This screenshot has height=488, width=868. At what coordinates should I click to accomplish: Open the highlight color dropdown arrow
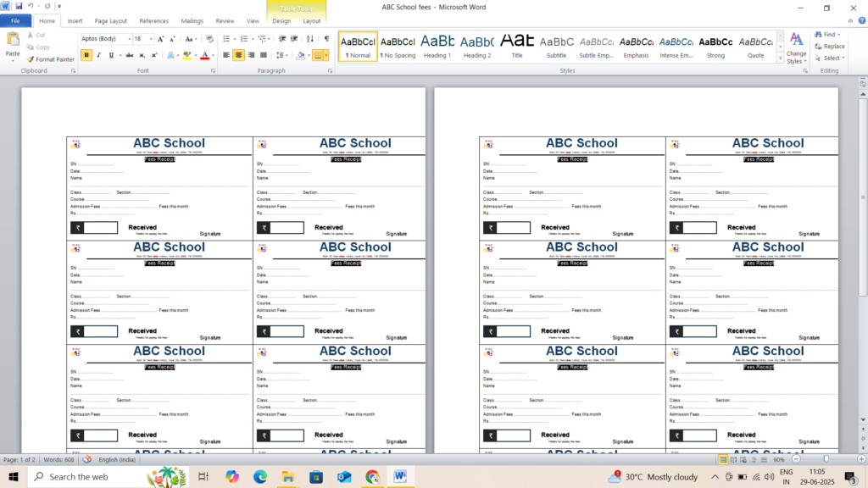click(196, 55)
